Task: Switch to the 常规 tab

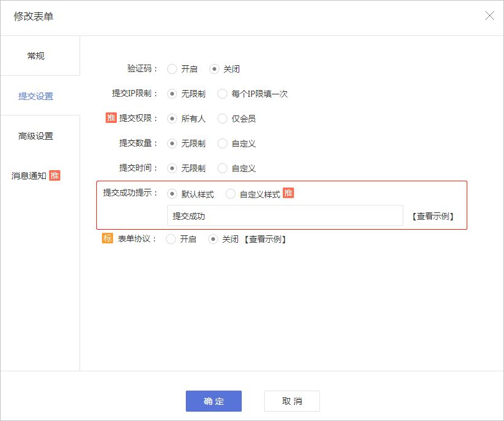Action: 35,56
